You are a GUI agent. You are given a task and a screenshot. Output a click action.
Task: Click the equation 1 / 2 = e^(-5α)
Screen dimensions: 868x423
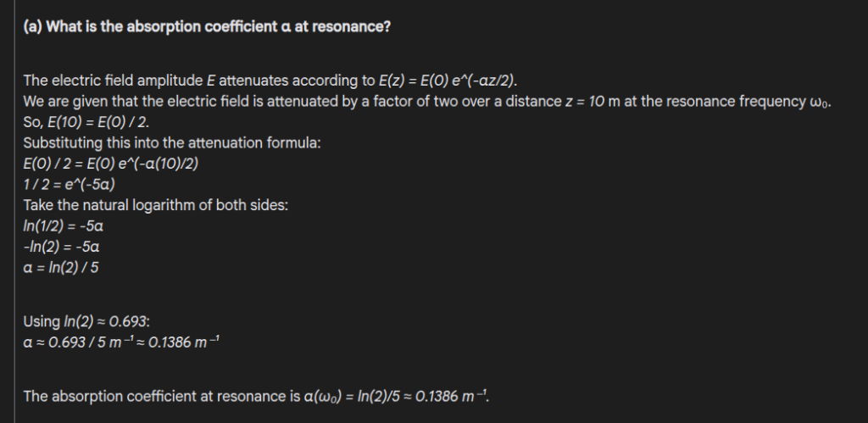pos(70,185)
